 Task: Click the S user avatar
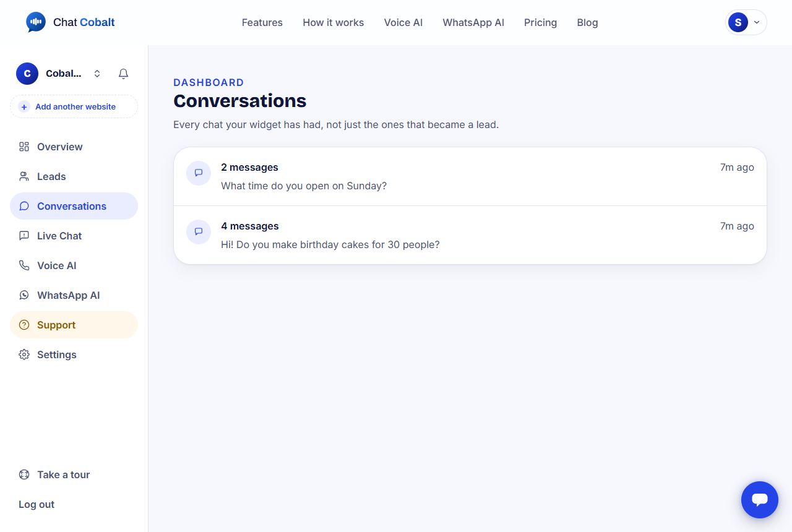pos(738,22)
